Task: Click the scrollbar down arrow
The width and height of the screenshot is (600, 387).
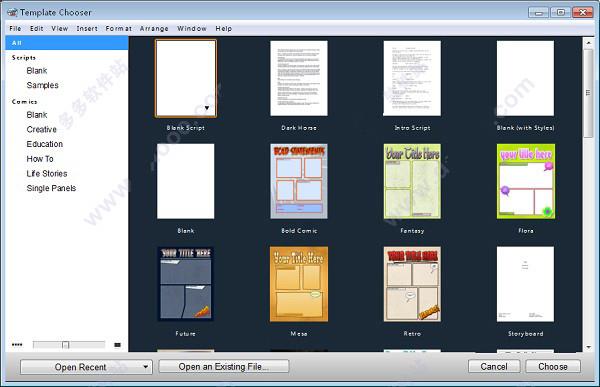Action: click(589, 347)
